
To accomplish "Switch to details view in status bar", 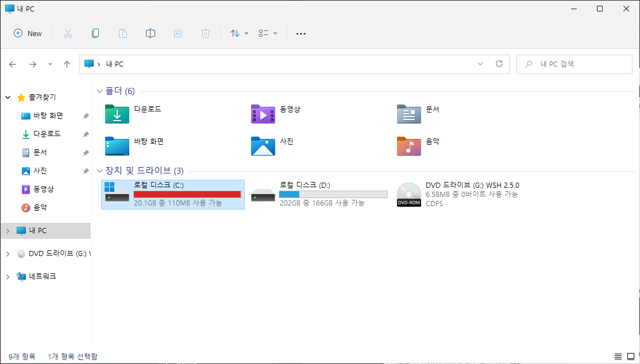I will click(x=618, y=357).
